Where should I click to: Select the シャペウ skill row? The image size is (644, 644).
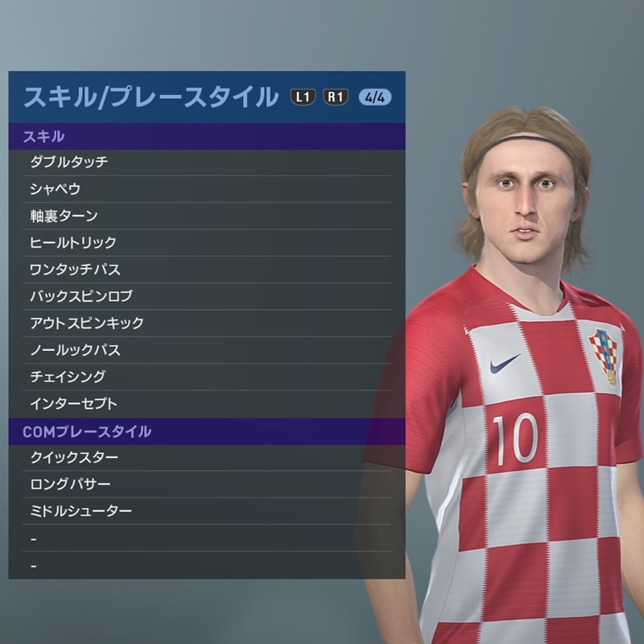(207, 189)
